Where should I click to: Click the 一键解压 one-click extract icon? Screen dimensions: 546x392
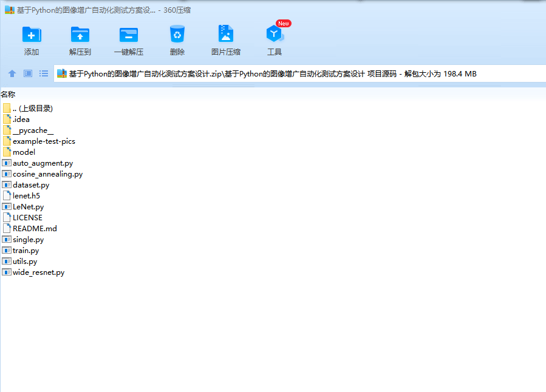(x=129, y=35)
